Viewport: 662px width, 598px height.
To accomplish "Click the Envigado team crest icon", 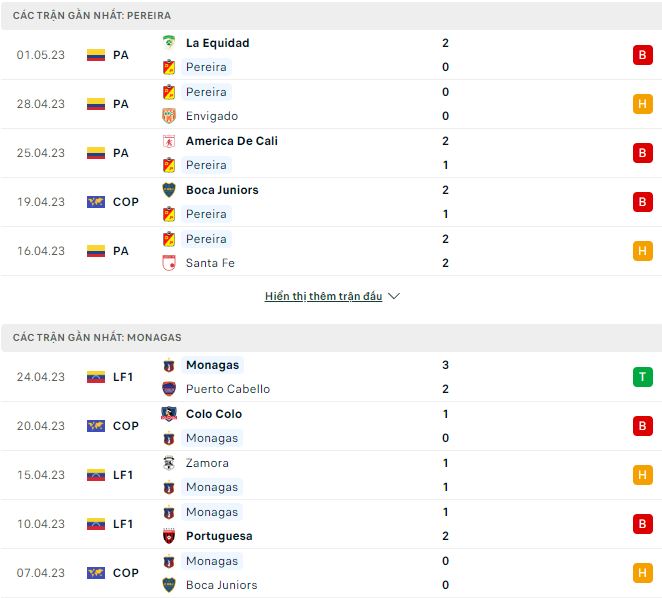I will click(x=168, y=116).
